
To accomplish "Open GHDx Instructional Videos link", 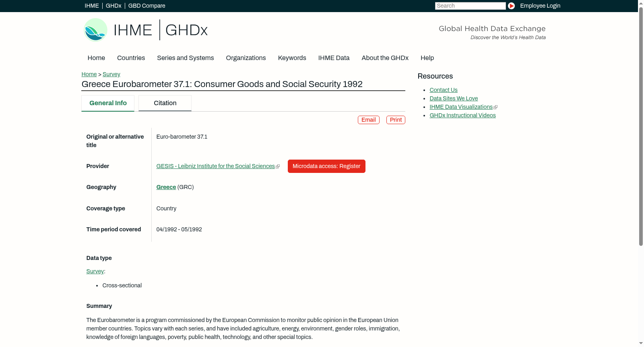I will tap(462, 116).
